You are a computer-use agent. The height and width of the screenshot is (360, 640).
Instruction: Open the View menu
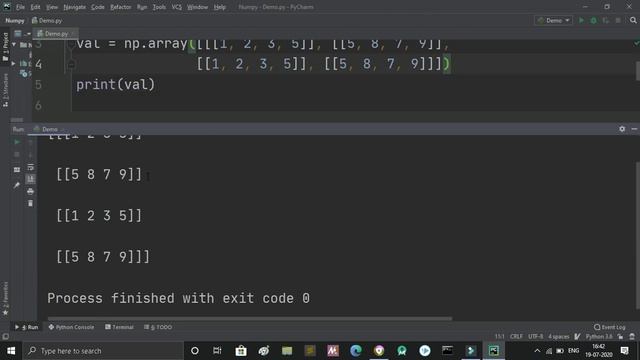coord(51,7)
